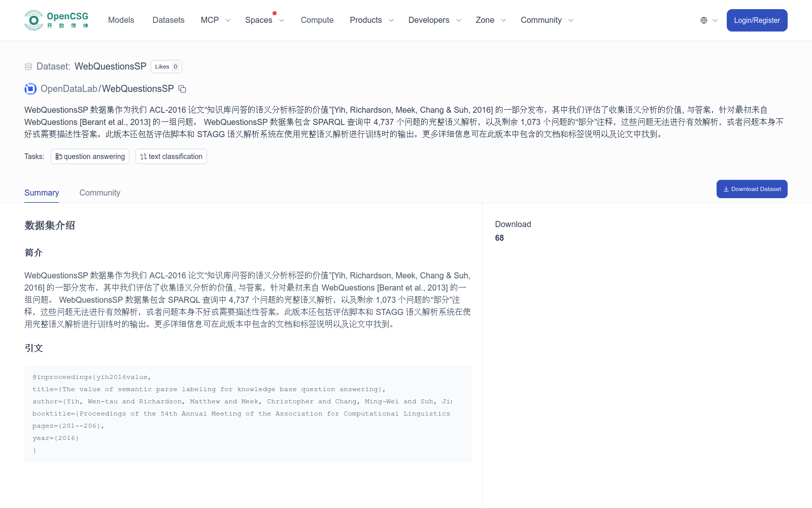
Task: Open the language selector chevron
Action: click(x=715, y=20)
